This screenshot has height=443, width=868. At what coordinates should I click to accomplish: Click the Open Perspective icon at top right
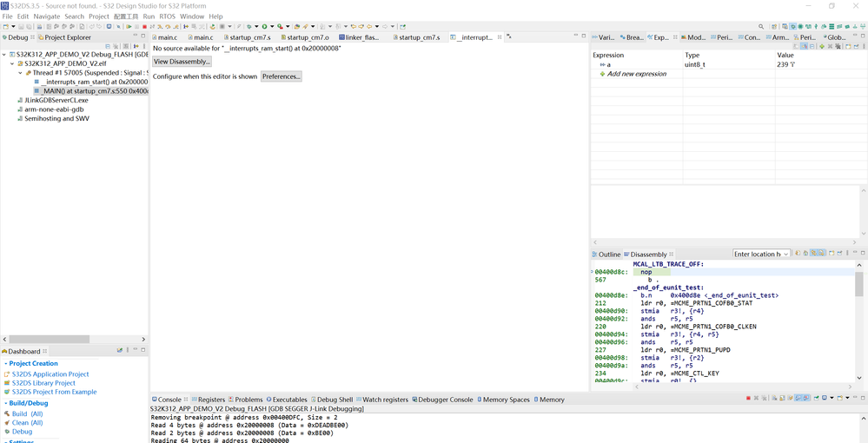tap(774, 27)
